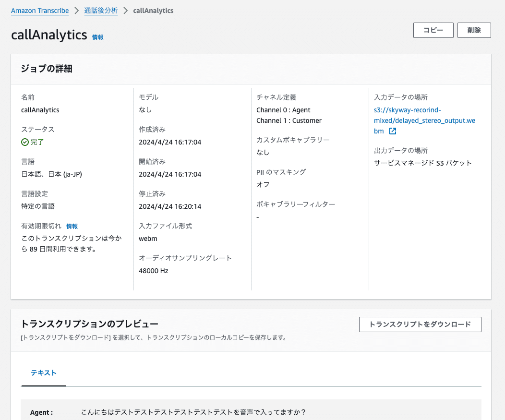The height and width of the screenshot is (420, 505).
Task: Open the S3 input data location link
Action: coord(424,120)
